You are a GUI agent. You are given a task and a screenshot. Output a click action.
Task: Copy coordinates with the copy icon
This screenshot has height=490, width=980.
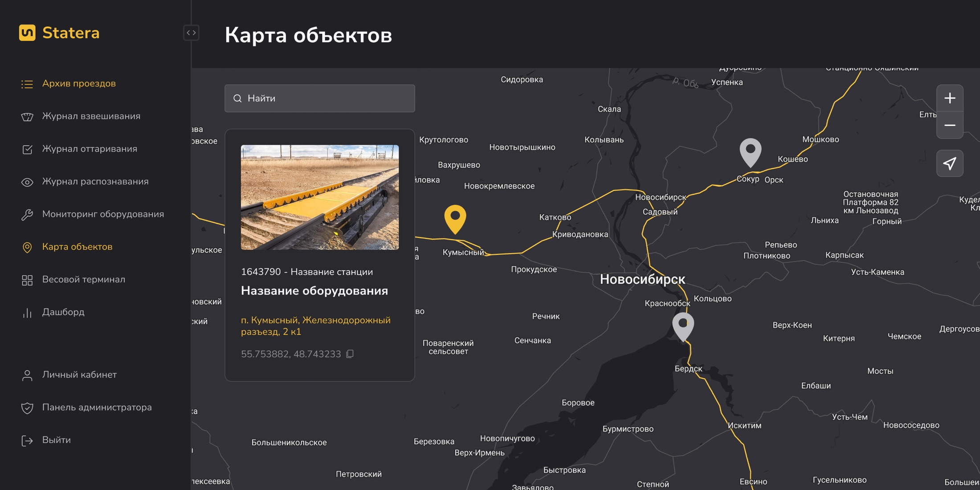(x=350, y=354)
